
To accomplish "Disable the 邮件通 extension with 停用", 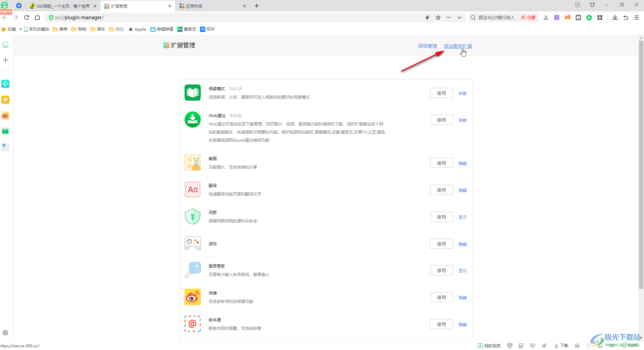I will 442,324.
